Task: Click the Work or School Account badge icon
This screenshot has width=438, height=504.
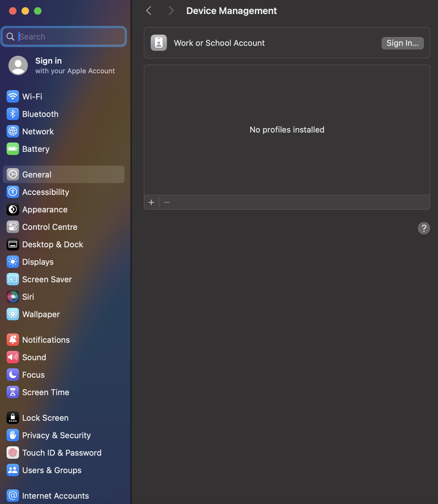Action: click(x=159, y=43)
